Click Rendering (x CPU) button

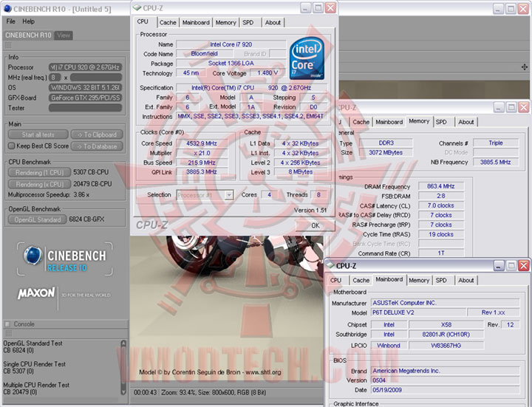39,185
